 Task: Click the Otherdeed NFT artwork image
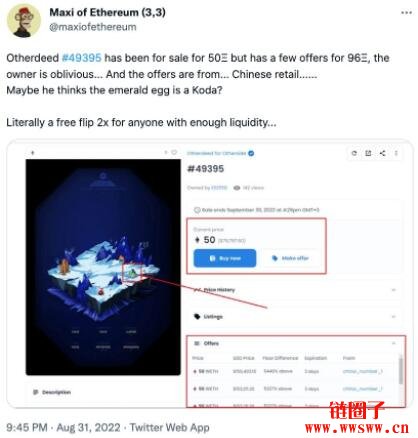103,267
